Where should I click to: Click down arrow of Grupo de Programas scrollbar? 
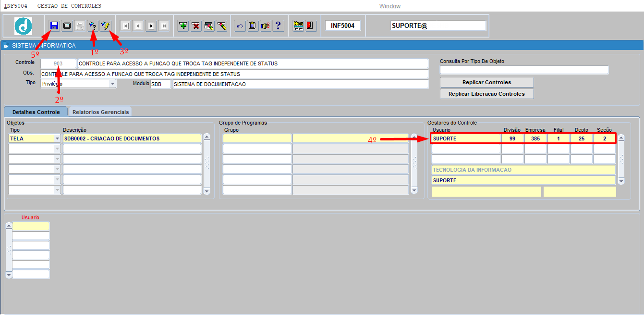(414, 191)
